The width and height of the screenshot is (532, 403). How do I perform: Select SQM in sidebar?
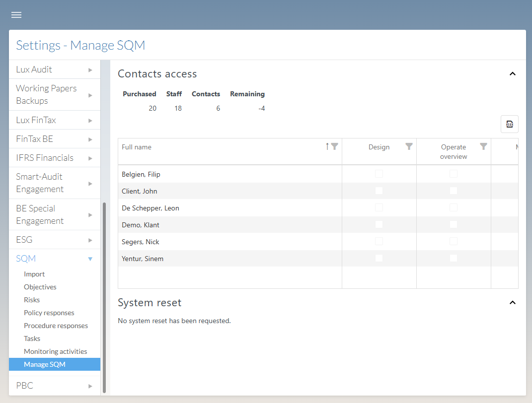point(26,259)
